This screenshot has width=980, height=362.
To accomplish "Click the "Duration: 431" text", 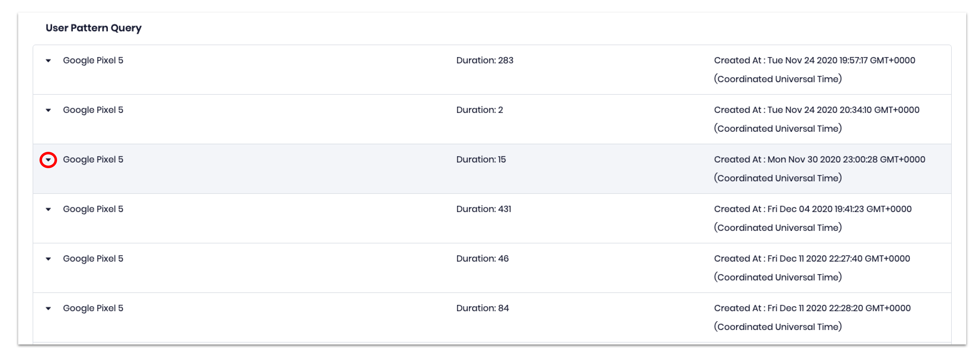I will pos(483,209).
